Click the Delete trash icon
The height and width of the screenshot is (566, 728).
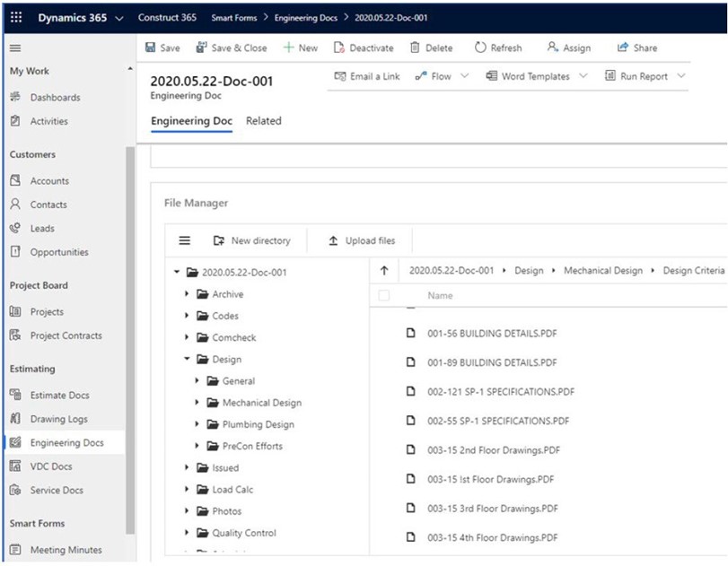[x=415, y=48]
